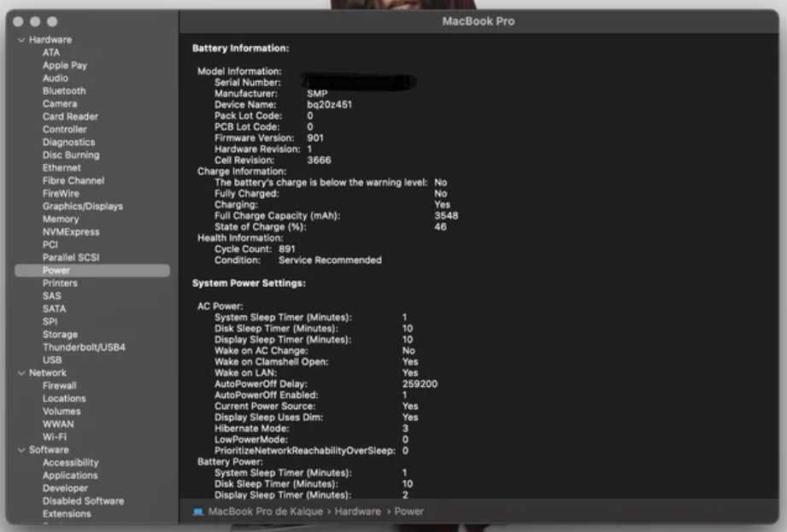The width and height of the screenshot is (787, 532).
Task: Open Graphics/Displays category
Action: point(83,206)
